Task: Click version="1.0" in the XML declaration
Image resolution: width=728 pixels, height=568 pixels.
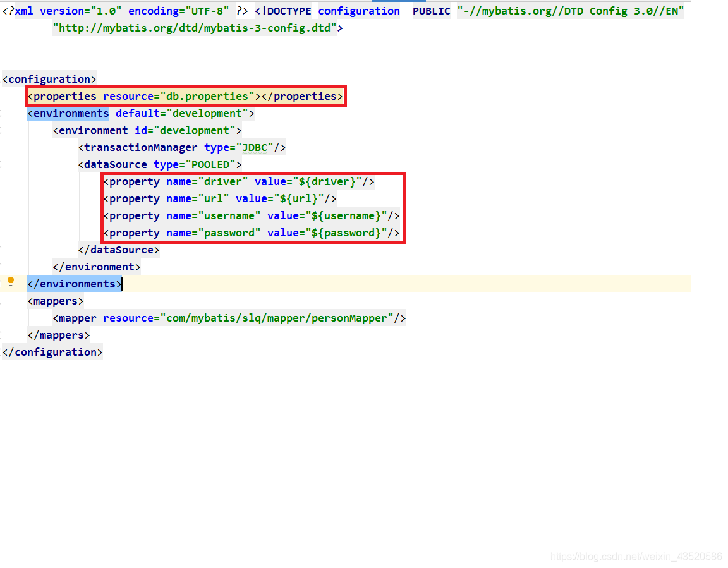Action: click(x=81, y=11)
